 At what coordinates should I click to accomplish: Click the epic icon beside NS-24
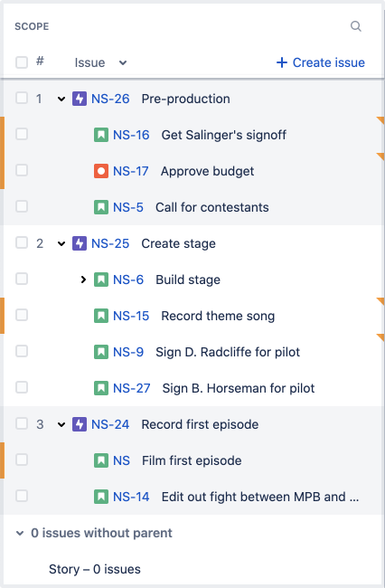coord(80,424)
